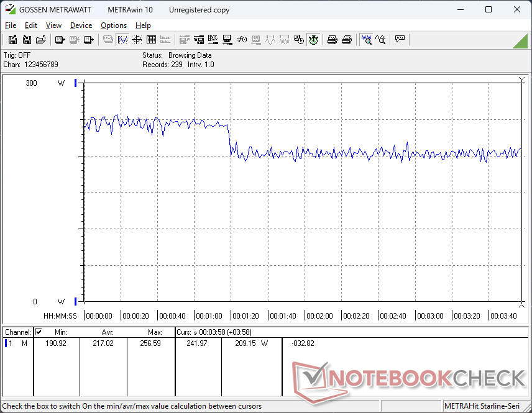532x413 pixels.
Task: Select the crosshair XY plot view
Action: [x=137, y=40]
